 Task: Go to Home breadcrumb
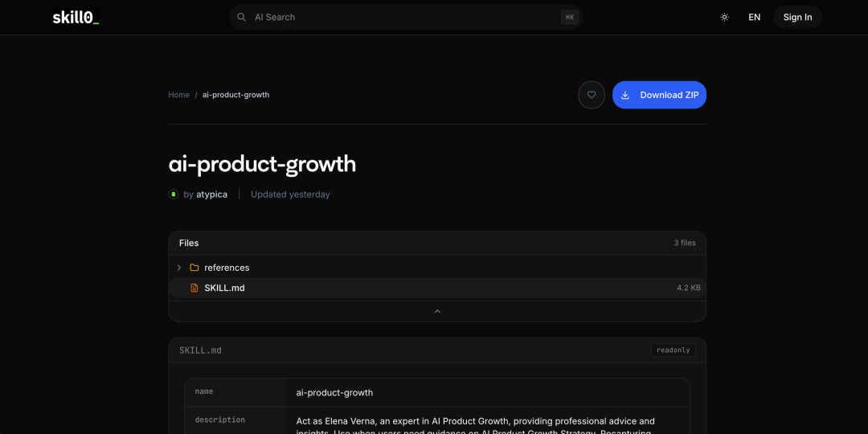[178, 95]
